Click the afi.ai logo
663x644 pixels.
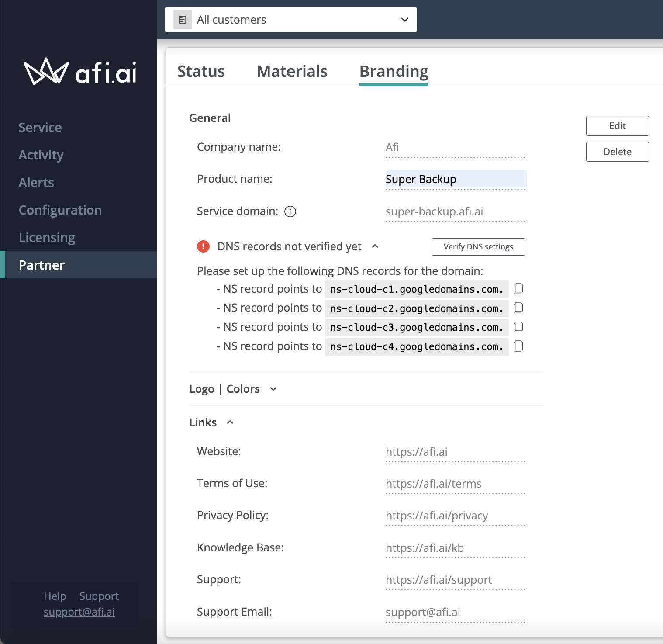click(x=80, y=72)
